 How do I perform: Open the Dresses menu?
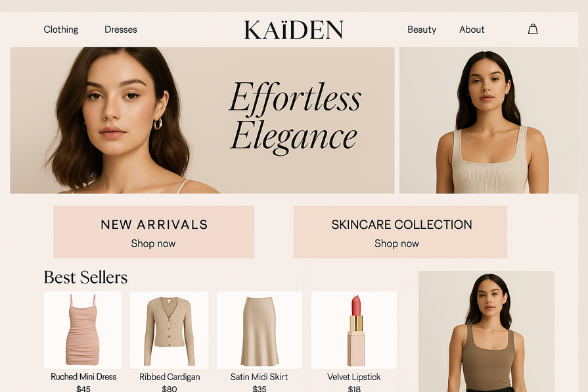121,30
